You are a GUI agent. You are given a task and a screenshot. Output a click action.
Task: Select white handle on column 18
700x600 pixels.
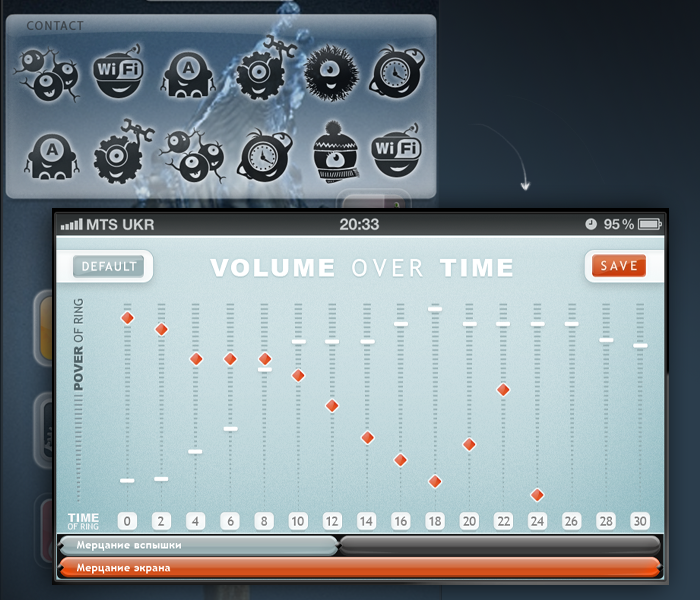pyautogui.click(x=435, y=308)
